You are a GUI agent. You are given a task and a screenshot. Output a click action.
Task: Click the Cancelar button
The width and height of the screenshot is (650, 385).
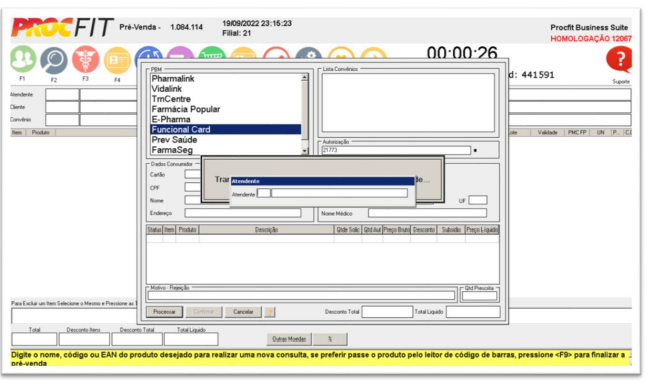[x=243, y=312]
